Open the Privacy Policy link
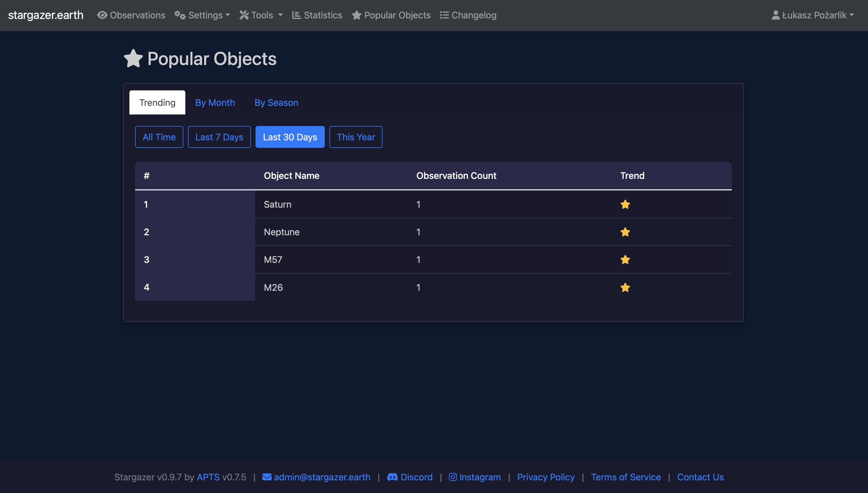Viewport: 868px width, 493px height. pyautogui.click(x=545, y=477)
